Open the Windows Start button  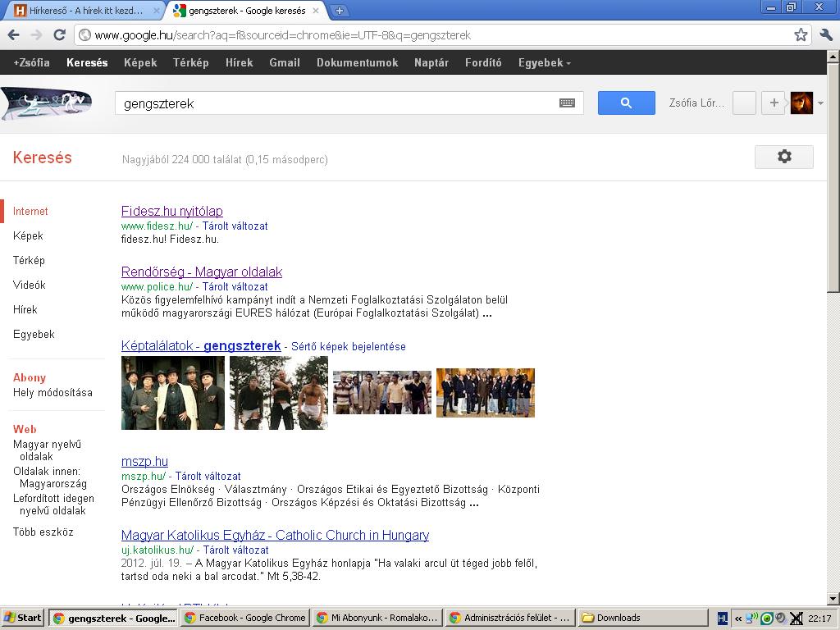[x=23, y=618]
